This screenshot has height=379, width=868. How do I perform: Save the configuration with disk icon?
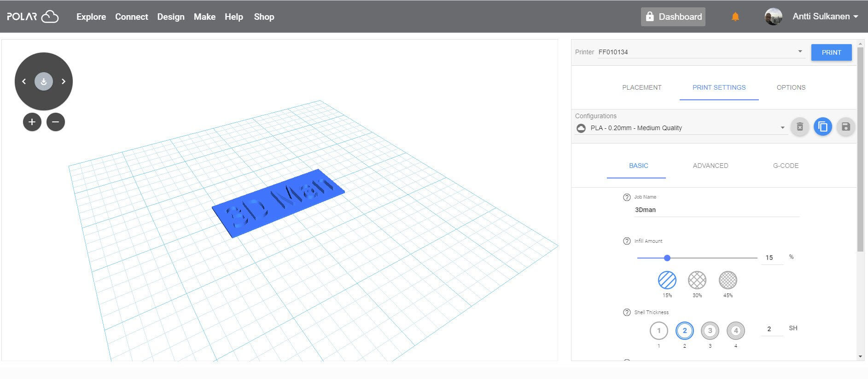tap(845, 127)
